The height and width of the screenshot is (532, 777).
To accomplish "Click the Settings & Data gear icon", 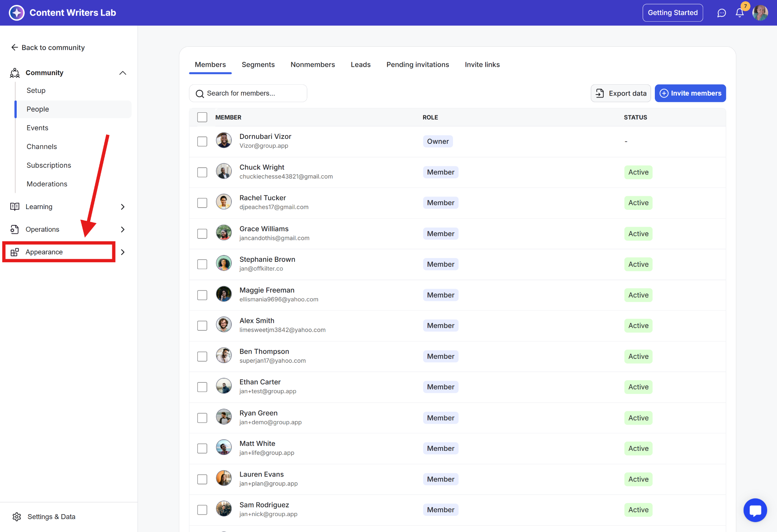I will (17, 516).
